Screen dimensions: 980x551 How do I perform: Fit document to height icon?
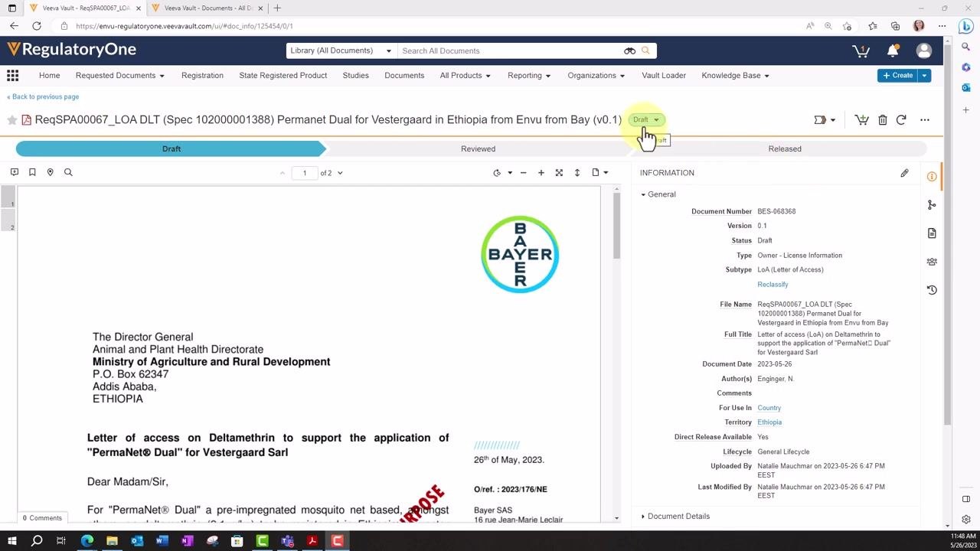tap(577, 173)
